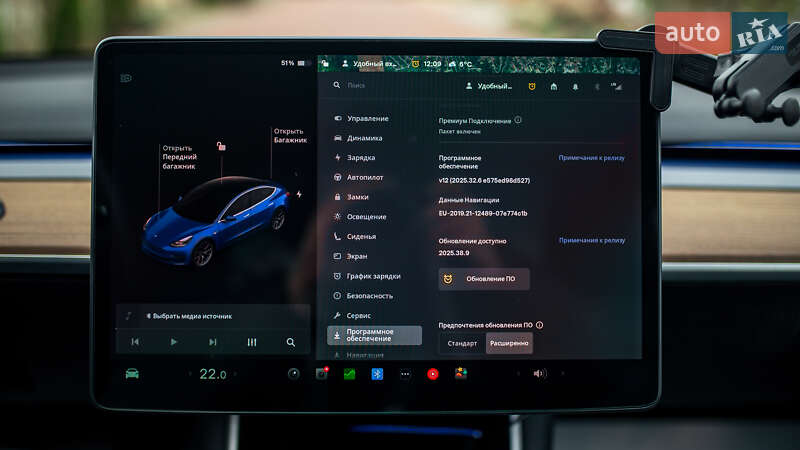Skip to previous track
The image size is (800, 450).
(135, 342)
